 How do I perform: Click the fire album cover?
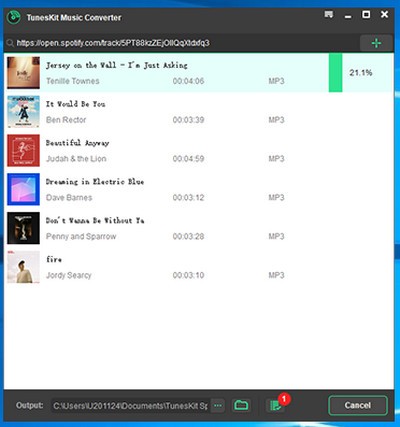[x=23, y=267]
